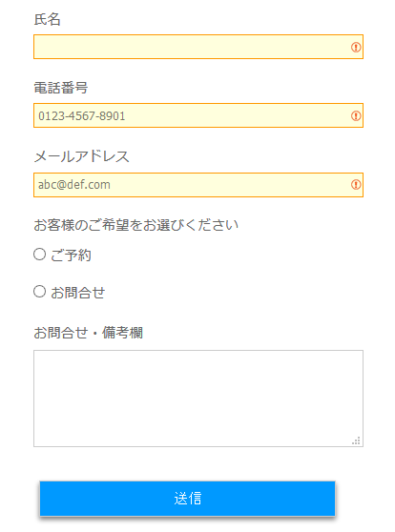Click inside the お問合せ・備考欄 textarea
This screenshot has height=532, width=395.
pos(198,399)
